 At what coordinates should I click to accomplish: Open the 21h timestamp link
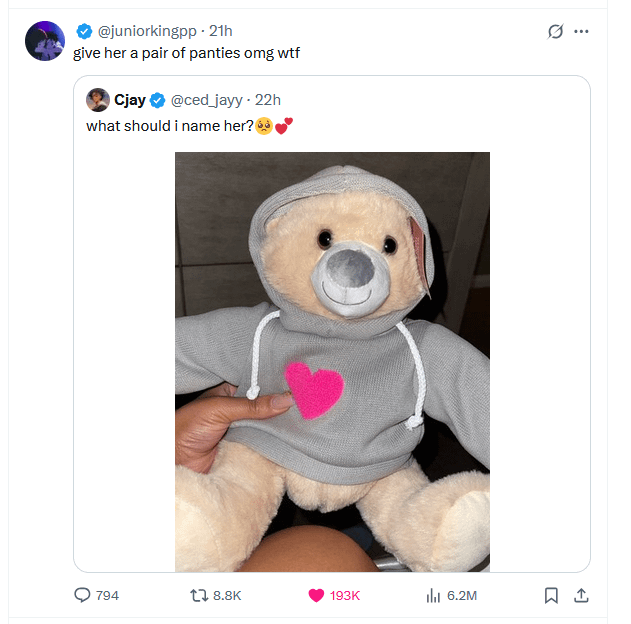(x=221, y=31)
